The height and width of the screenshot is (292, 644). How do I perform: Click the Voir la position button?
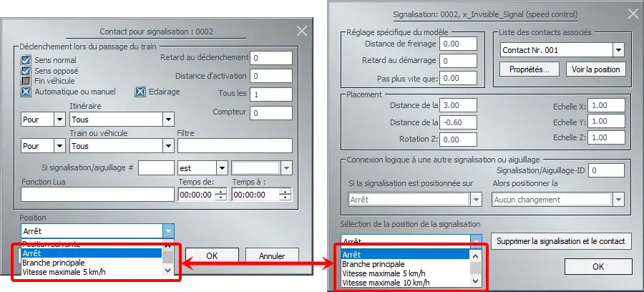[595, 69]
